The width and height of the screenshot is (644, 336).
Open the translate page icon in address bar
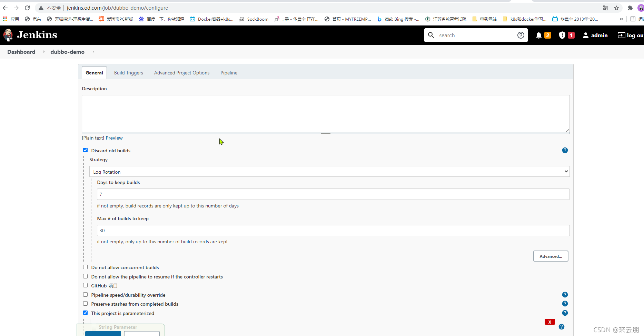605,8
